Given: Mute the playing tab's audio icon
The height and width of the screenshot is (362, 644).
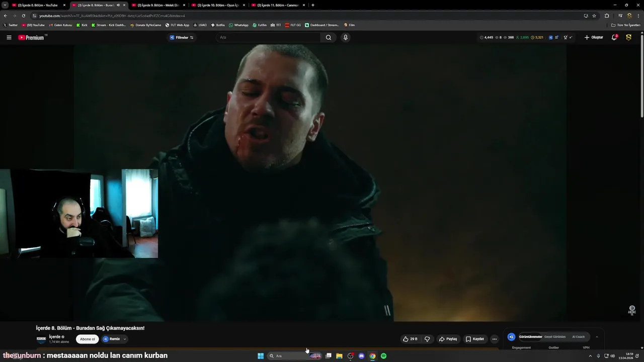Looking at the screenshot, I should click(x=118, y=5).
